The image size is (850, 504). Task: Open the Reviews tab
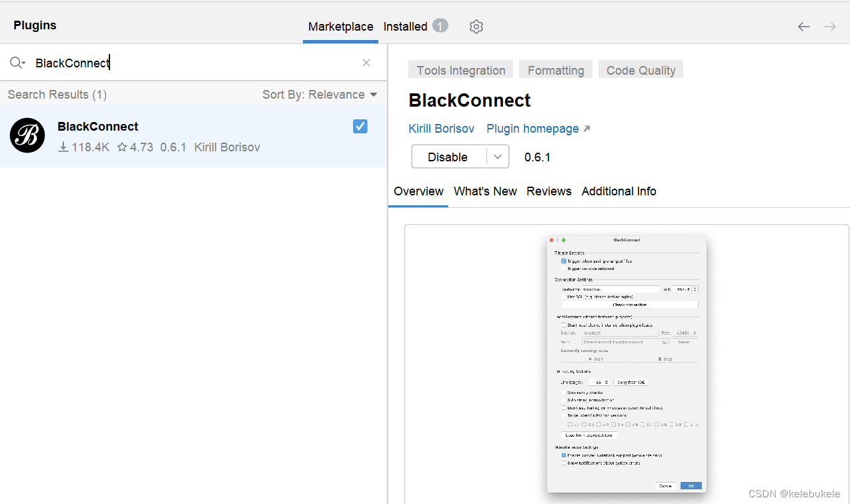coord(548,191)
